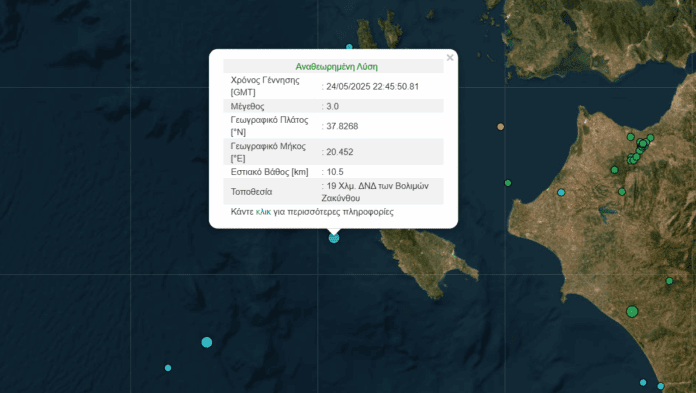
Task: Click the large green marker on southern mainland
Action: [632, 311]
